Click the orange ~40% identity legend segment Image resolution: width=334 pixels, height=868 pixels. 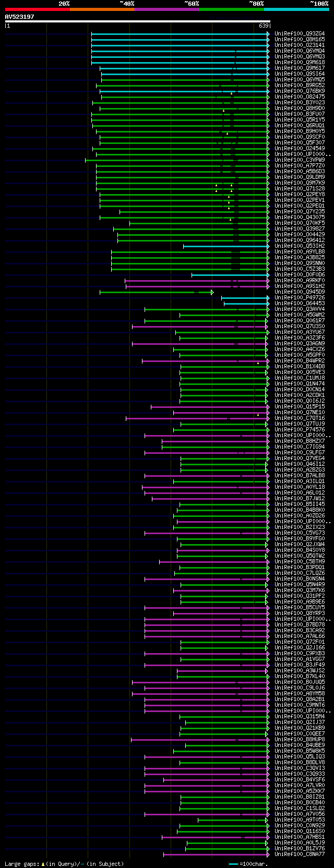pos(102,9)
